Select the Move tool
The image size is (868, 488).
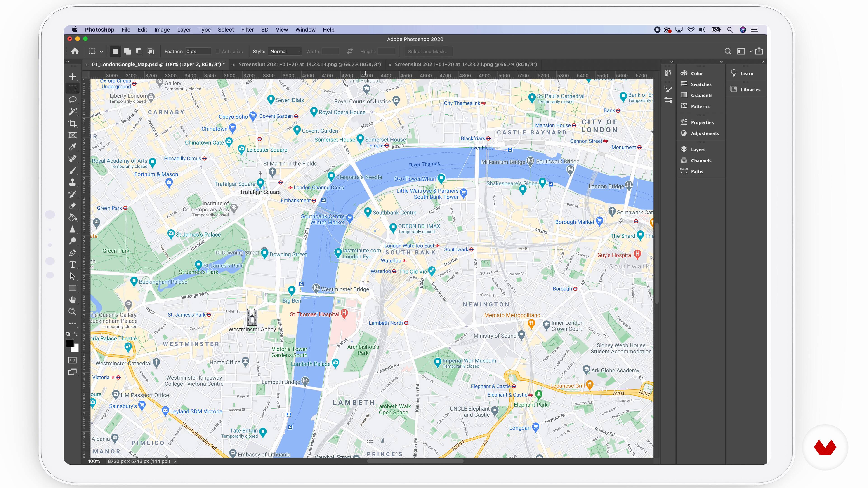72,76
